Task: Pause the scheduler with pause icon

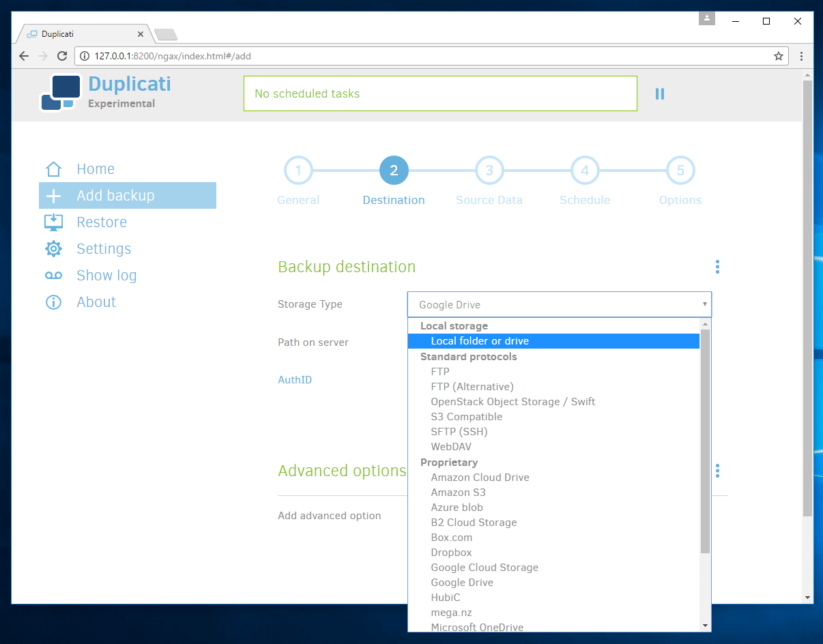Action: point(659,94)
